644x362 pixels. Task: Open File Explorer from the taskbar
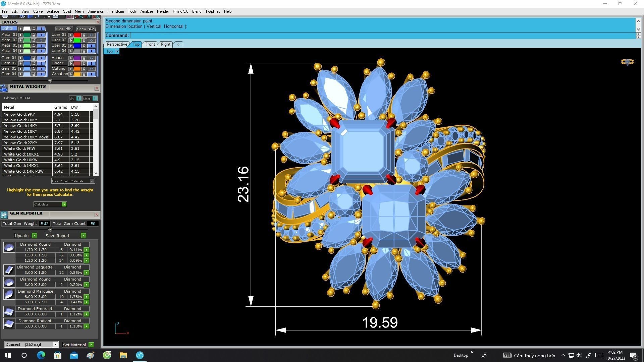123,355
